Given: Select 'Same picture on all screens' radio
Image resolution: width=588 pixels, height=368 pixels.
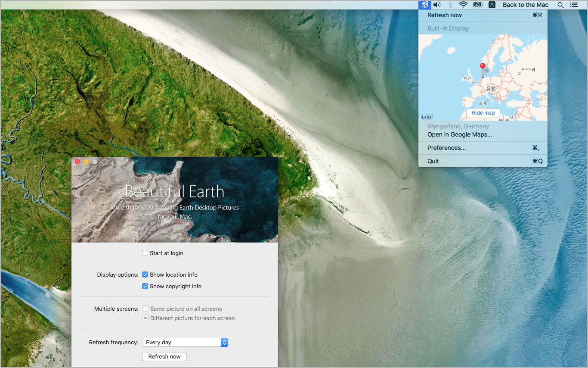Looking at the screenshot, I should (145, 309).
